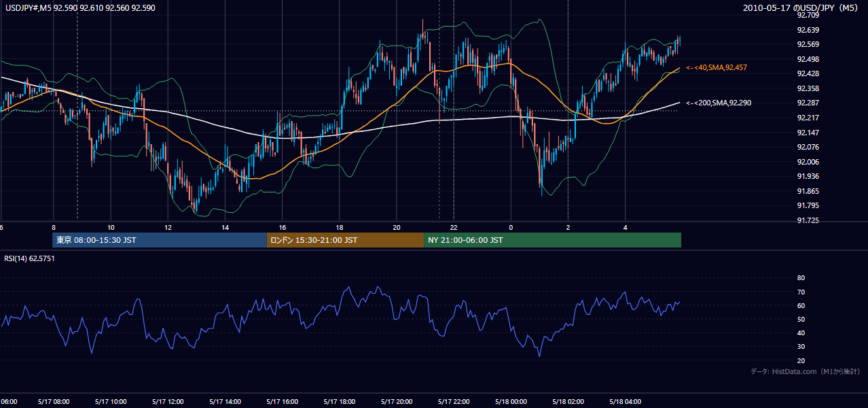Image resolution: width=868 pixels, height=408 pixels.
Task: Click the RSI 70 level label
Action: coord(801,292)
